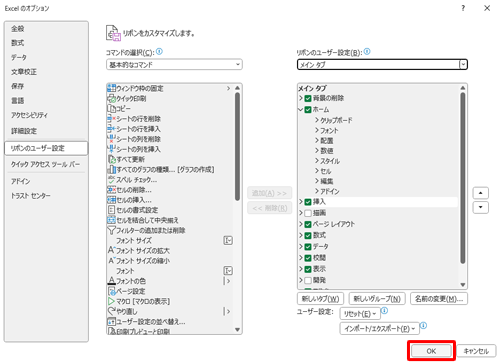Screen dimensions: 500x362
Task: Select the クイック印刷 command icon
Action: click(x=111, y=98)
